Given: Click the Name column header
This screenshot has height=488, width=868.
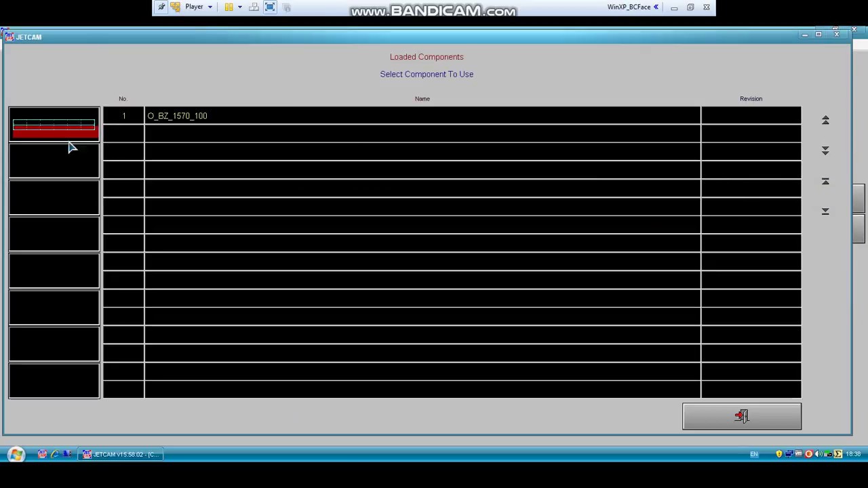Looking at the screenshot, I should [422, 99].
